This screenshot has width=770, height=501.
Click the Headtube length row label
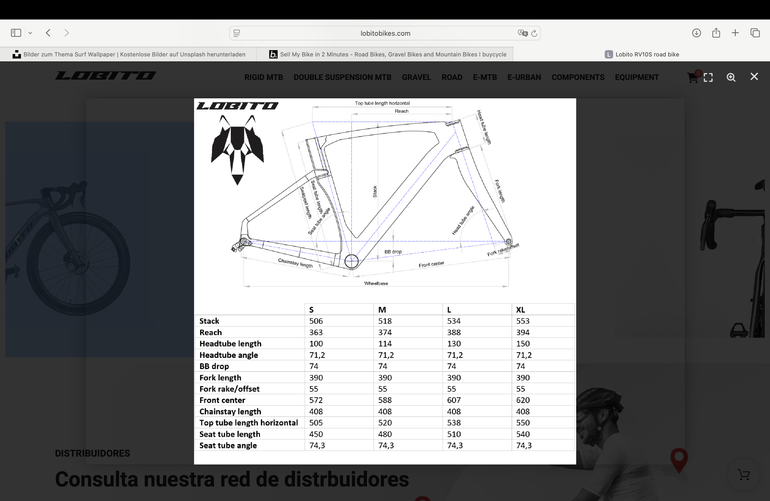(x=230, y=344)
